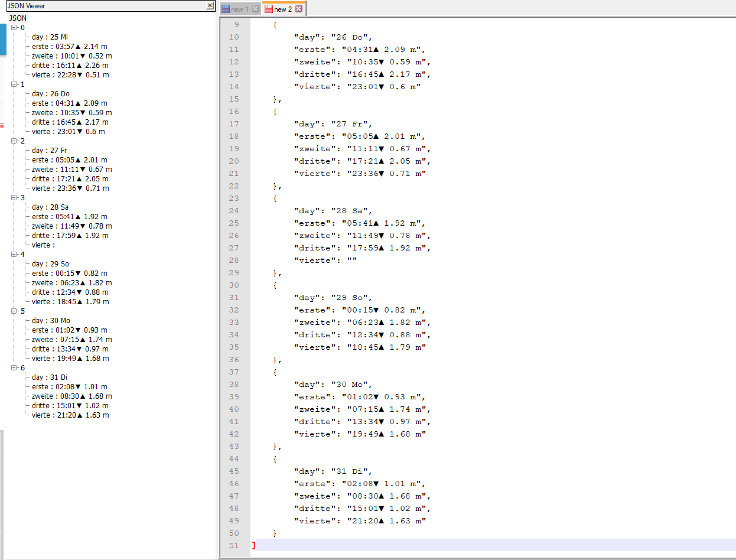The image size is (736, 560).
Task: Click editor line 10 '"day": "26 Do"'
Action: pos(333,37)
